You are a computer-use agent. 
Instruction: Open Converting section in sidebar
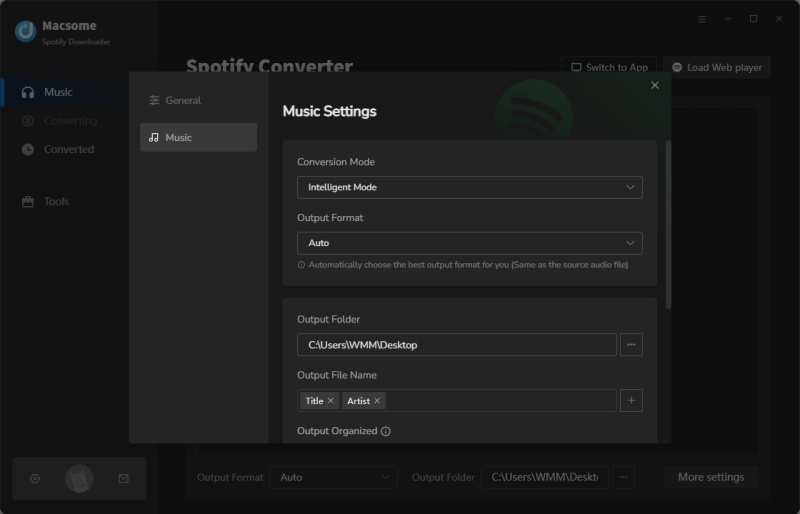pos(64,121)
